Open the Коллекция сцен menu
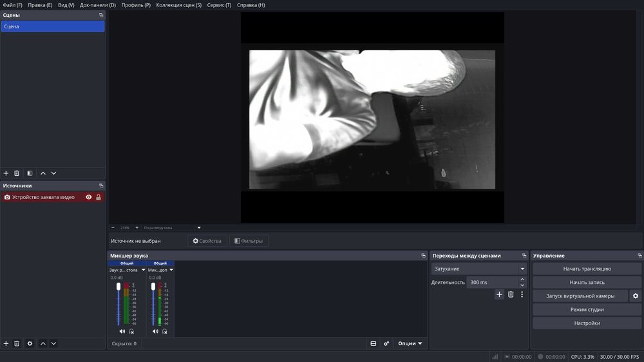Viewport: 644px width, 362px height. point(178,5)
